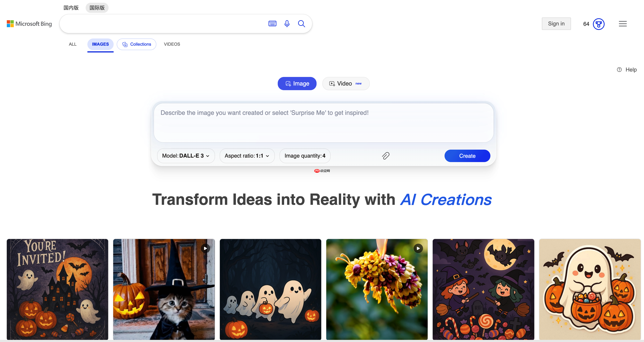
Task: Go to the VIDEOS tab
Action: [x=172, y=44]
